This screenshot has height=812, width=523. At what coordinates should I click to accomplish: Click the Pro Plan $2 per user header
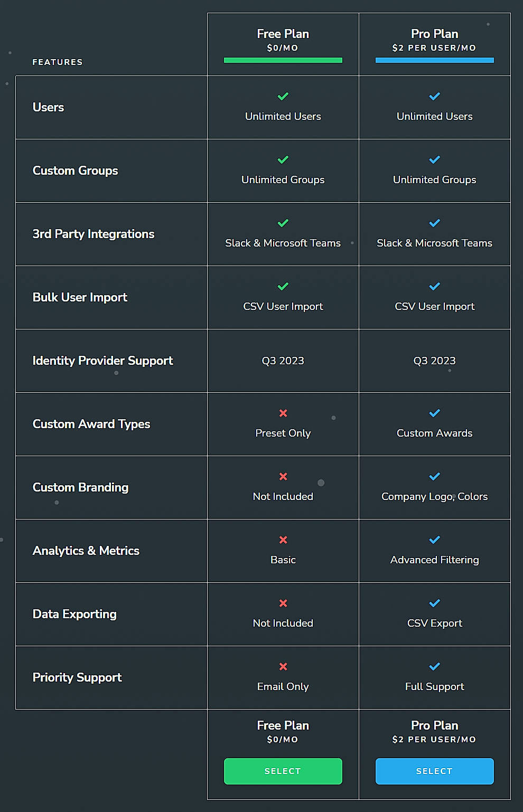click(x=434, y=40)
